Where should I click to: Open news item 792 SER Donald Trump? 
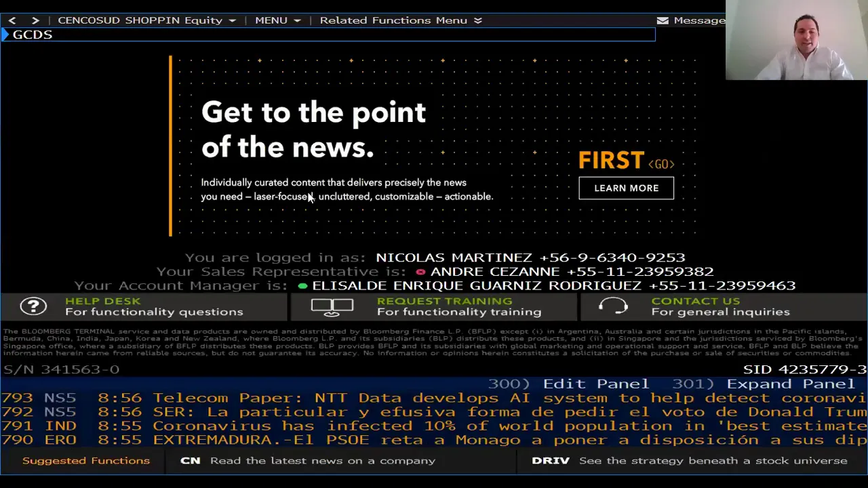tap(434, 412)
